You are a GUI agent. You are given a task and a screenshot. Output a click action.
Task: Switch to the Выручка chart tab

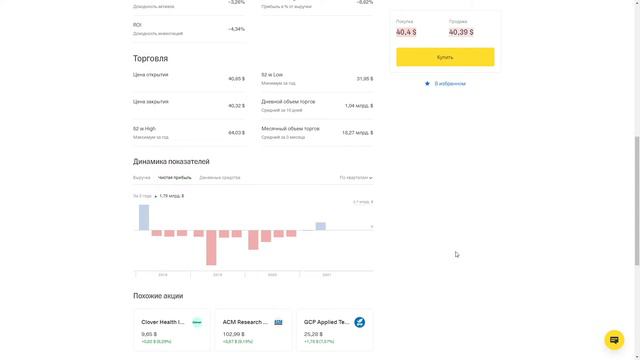pos(142,178)
